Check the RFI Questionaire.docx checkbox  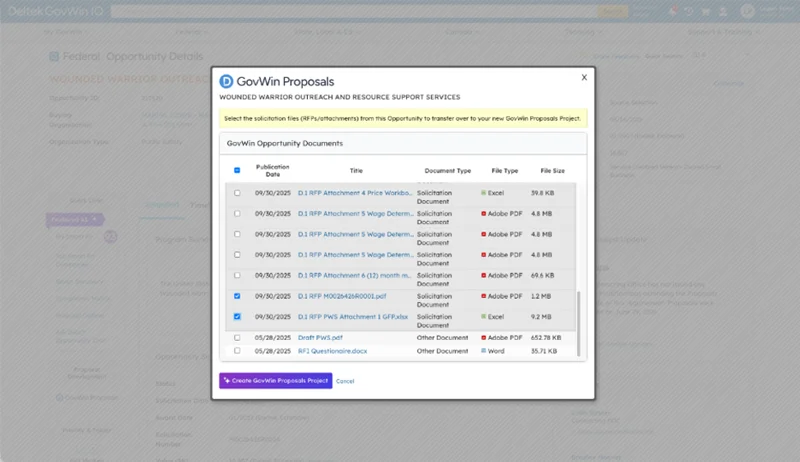237,351
